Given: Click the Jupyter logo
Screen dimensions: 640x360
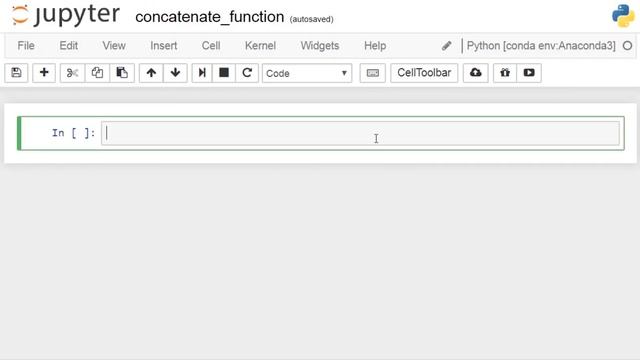Looking at the screenshot, I should tap(65, 15).
